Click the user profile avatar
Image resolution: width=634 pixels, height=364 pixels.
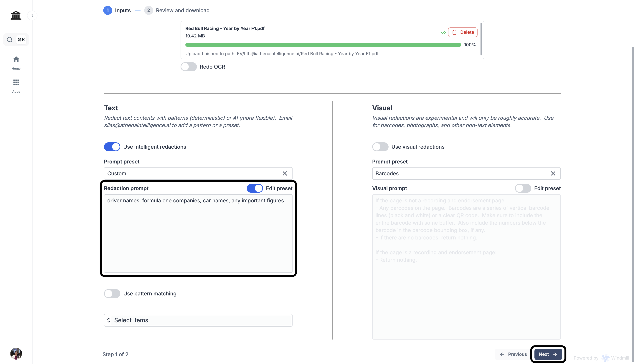click(16, 353)
